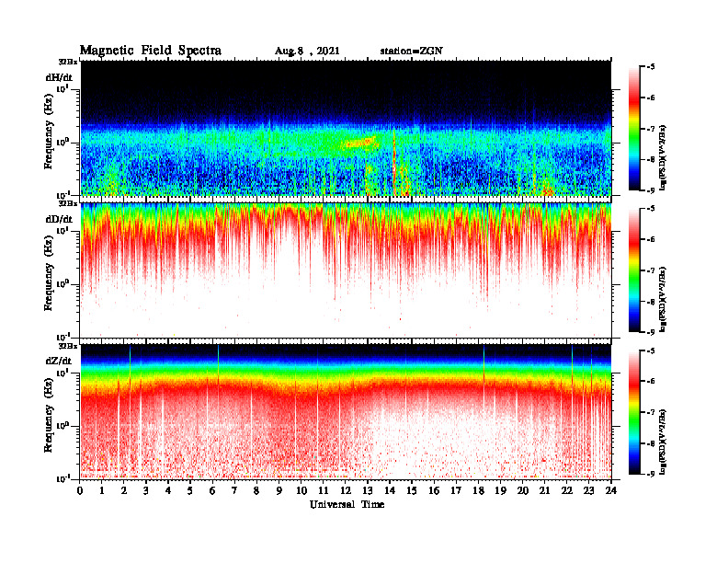Click the dD/dt spectrogram plot area

[346, 270]
